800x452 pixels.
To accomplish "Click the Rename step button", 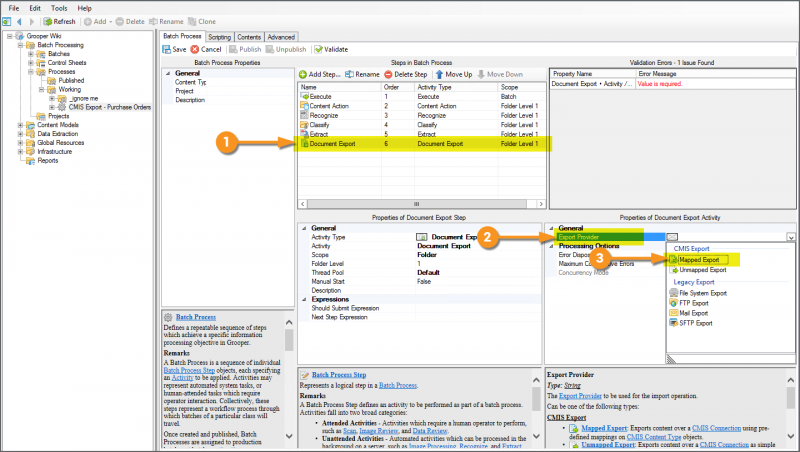I will click(x=362, y=74).
